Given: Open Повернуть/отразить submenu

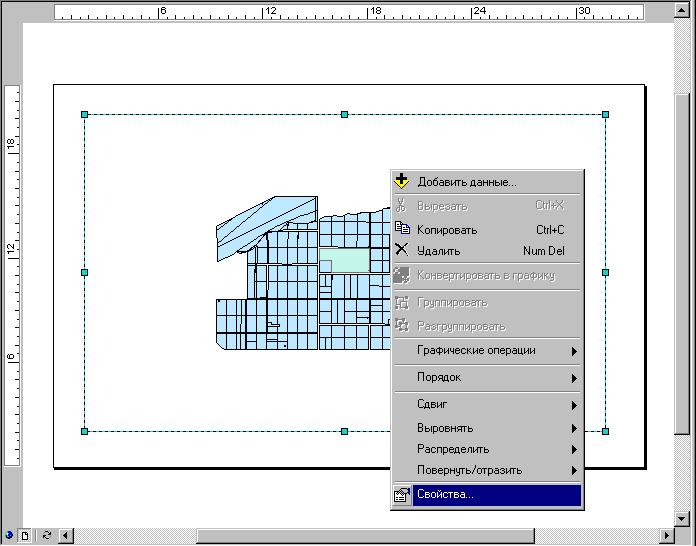Looking at the screenshot, I should coord(487,470).
